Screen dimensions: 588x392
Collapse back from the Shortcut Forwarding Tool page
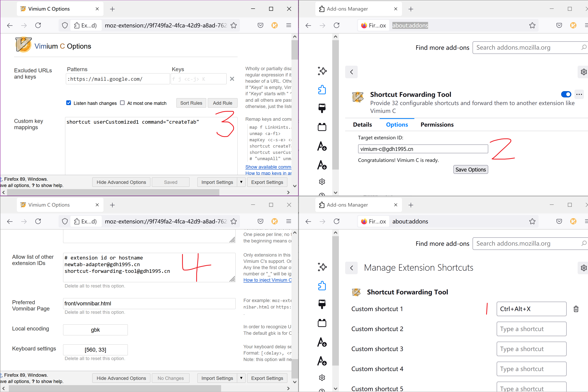[351, 72]
